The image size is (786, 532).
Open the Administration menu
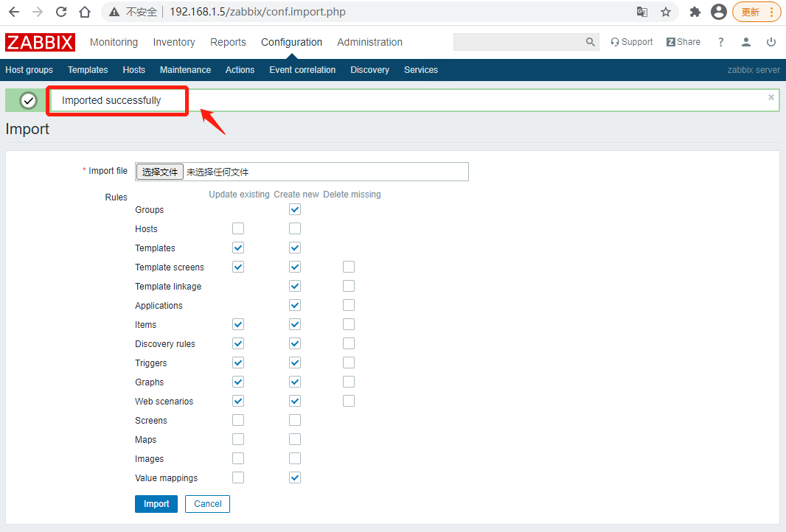coord(369,42)
